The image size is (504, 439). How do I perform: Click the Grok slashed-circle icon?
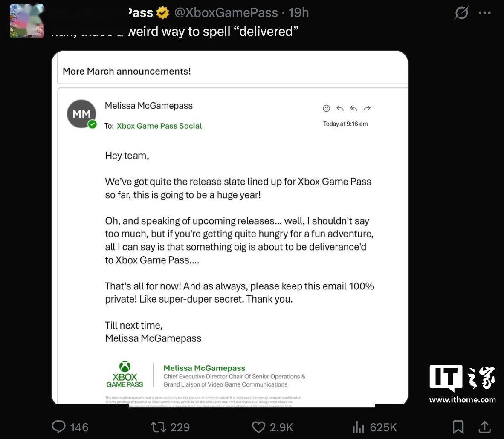tap(461, 13)
